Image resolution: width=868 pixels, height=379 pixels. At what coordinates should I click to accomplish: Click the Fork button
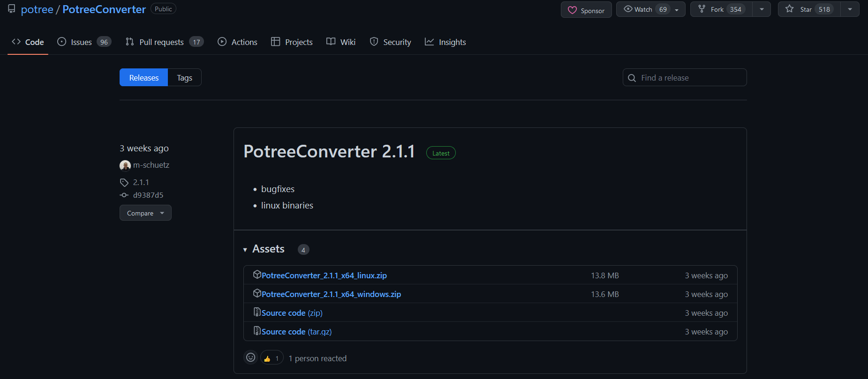coord(721,9)
